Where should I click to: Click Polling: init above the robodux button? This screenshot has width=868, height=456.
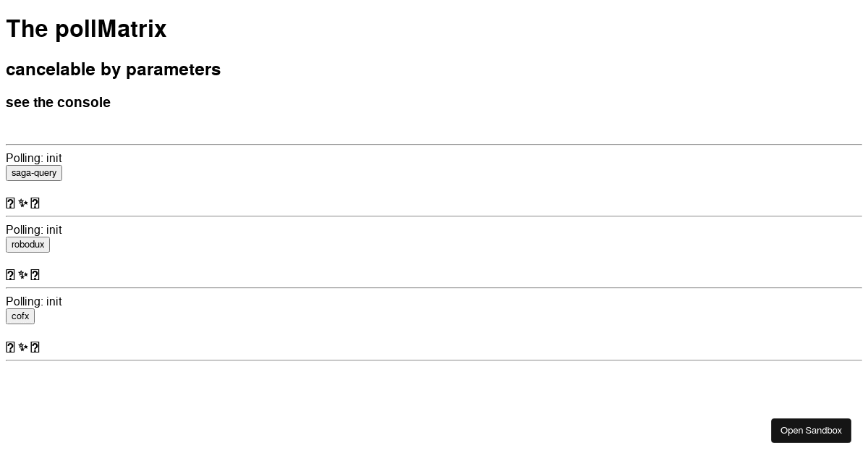pyautogui.click(x=33, y=229)
